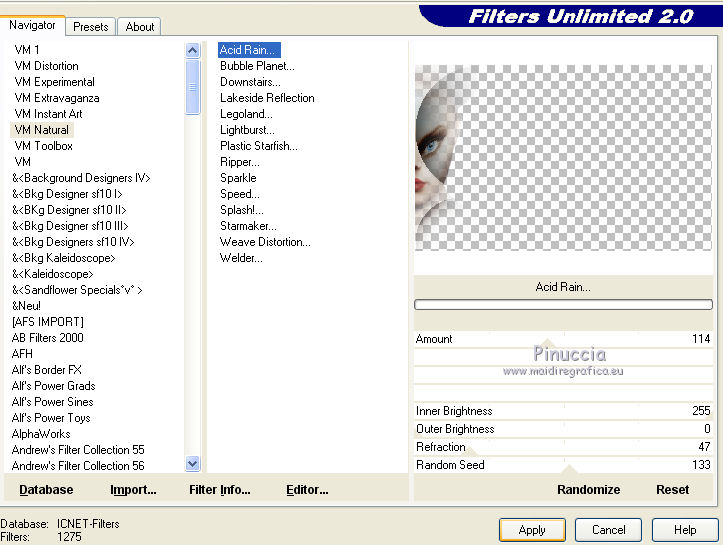Choose the Ripper filter
723x545 pixels.
(x=240, y=162)
